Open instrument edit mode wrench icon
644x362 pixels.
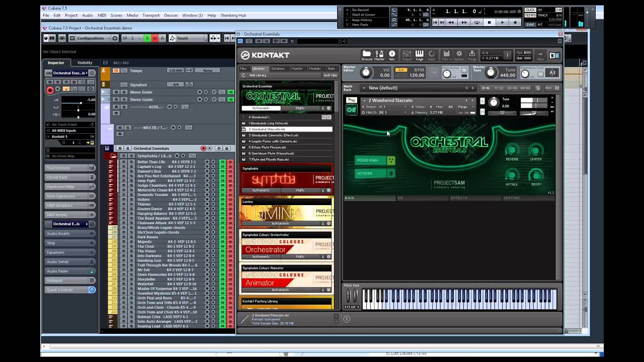(351, 101)
